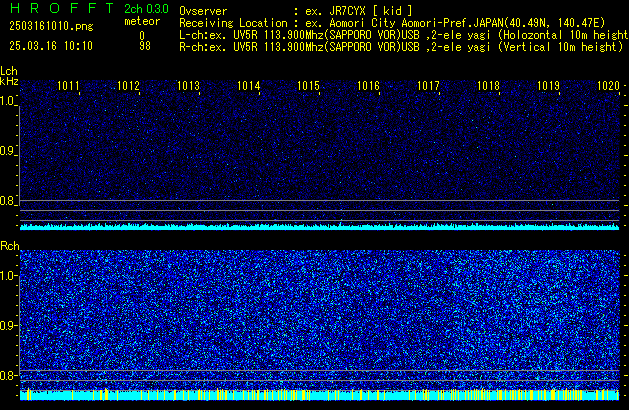Viewport: 629px width, 410px height.
Task: Click the 1013 time marker
Action: [x=188, y=86]
